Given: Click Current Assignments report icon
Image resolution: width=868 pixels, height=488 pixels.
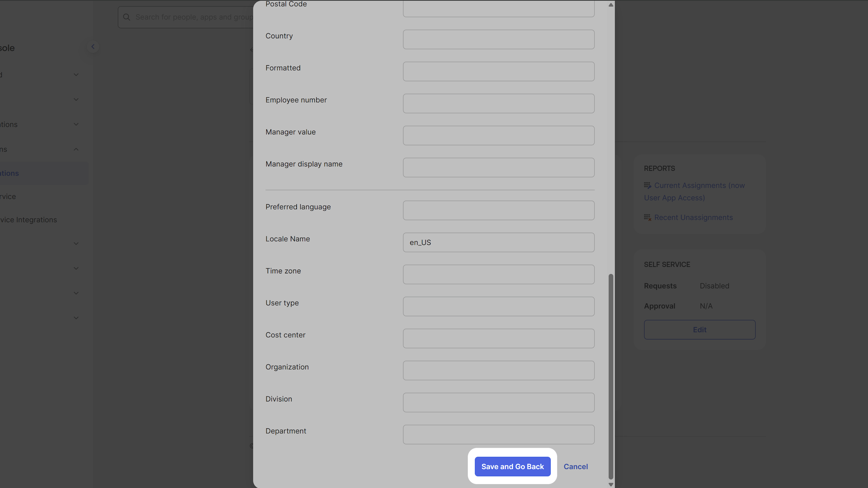Looking at the screenshot, I should pos(647,185).
